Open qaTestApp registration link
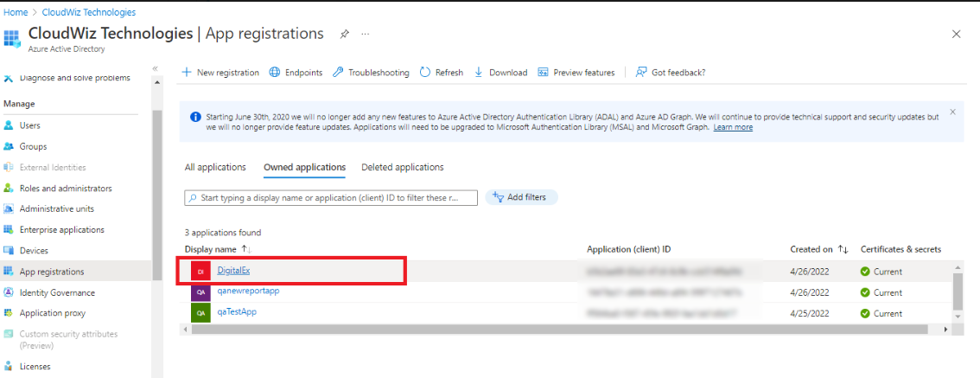980x378 pixels. pyautogui.click(x=236, y=311)
